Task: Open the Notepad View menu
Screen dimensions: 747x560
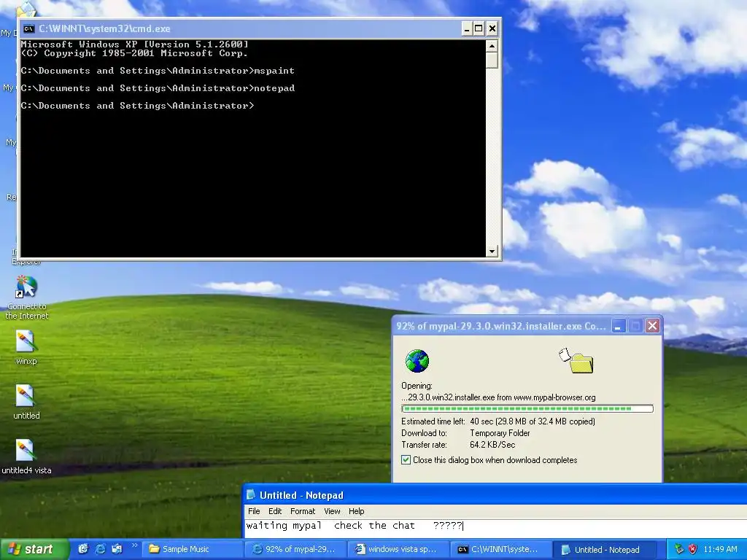Action: pos(332,511)
